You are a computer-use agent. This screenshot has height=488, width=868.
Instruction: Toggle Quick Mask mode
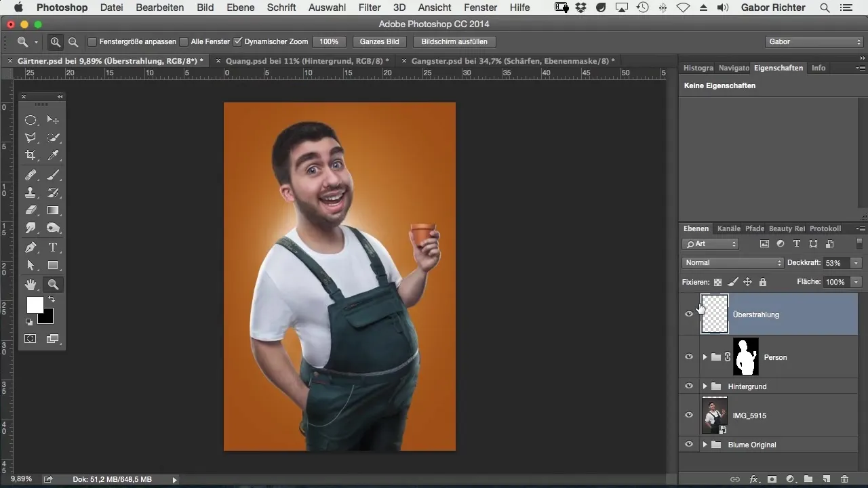(x=31, y=338)
